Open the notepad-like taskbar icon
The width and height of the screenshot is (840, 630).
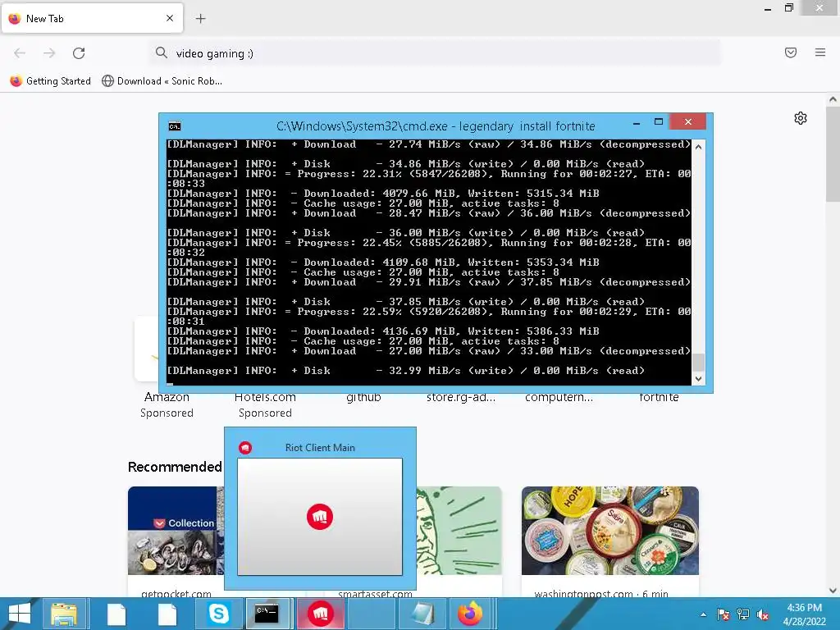point(422,614)
